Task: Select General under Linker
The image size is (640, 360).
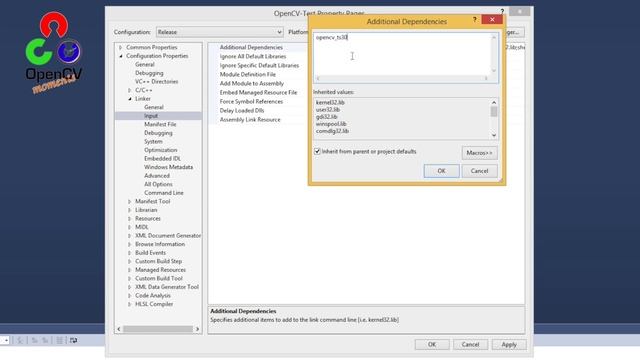Action: click(153, 107)
